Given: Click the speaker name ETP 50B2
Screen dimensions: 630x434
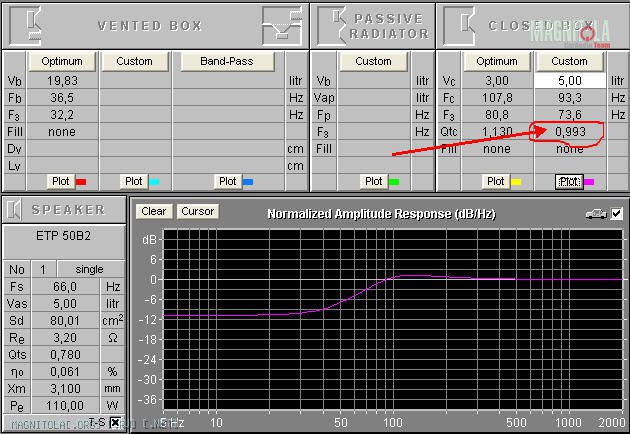Looking at the screenshot, I should (x=63, y=236).
